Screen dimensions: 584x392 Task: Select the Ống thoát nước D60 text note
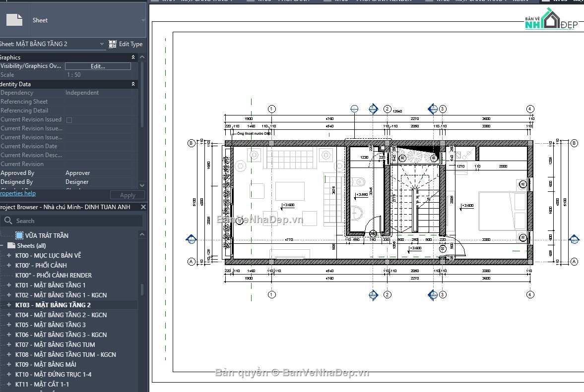pyautogui.click(x=254, y=133)
